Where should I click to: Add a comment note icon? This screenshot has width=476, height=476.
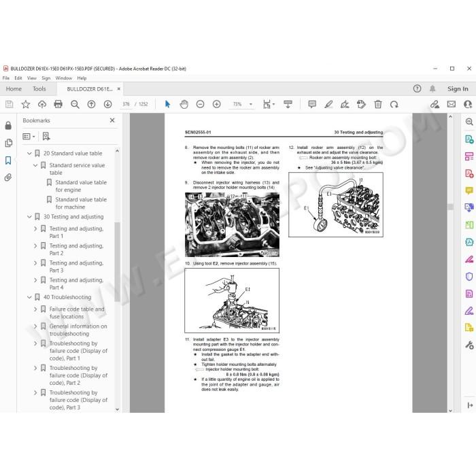pyautogui.click(x=312, y=105)
